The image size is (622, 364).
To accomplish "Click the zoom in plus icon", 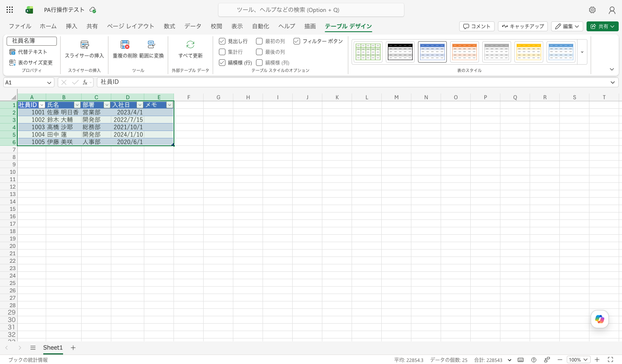I will point(597,360).
